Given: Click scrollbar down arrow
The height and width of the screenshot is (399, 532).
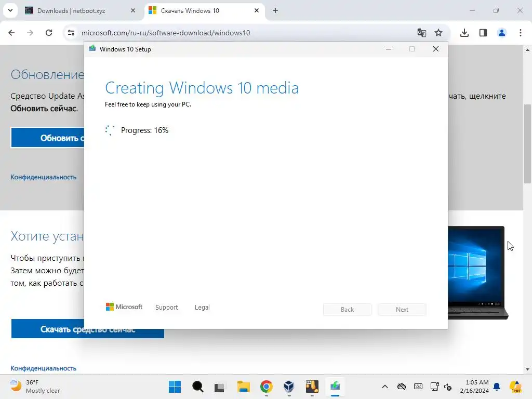Looking at the screenshot, I should click(527, 369).
